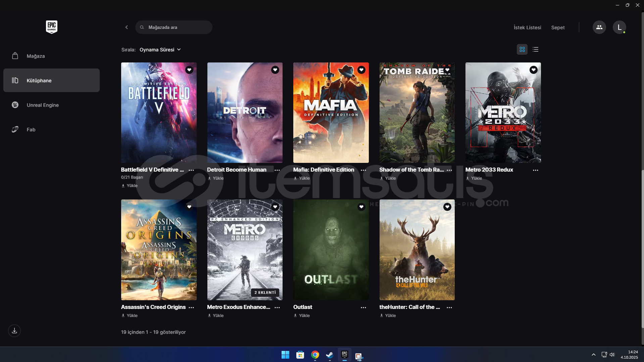644x362 pixels.
Task: Go to Mağaza in the sidebar
Action: coord(36,56)
